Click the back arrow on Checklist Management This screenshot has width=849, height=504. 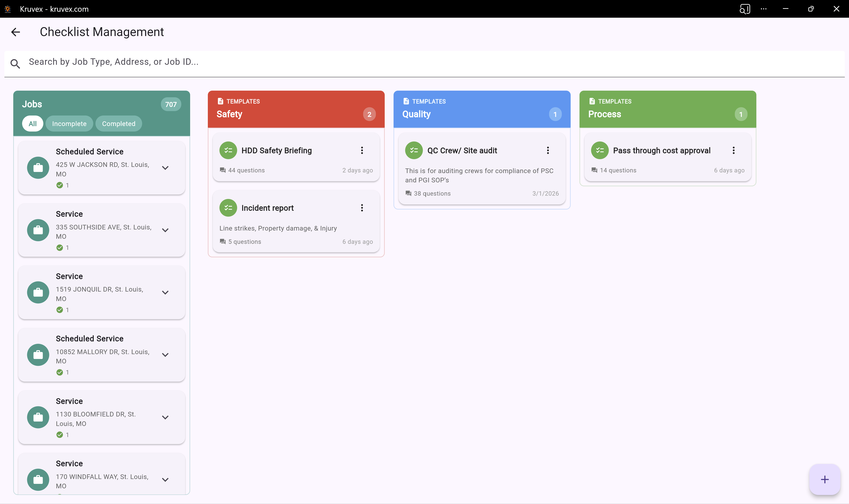point(16,32)
